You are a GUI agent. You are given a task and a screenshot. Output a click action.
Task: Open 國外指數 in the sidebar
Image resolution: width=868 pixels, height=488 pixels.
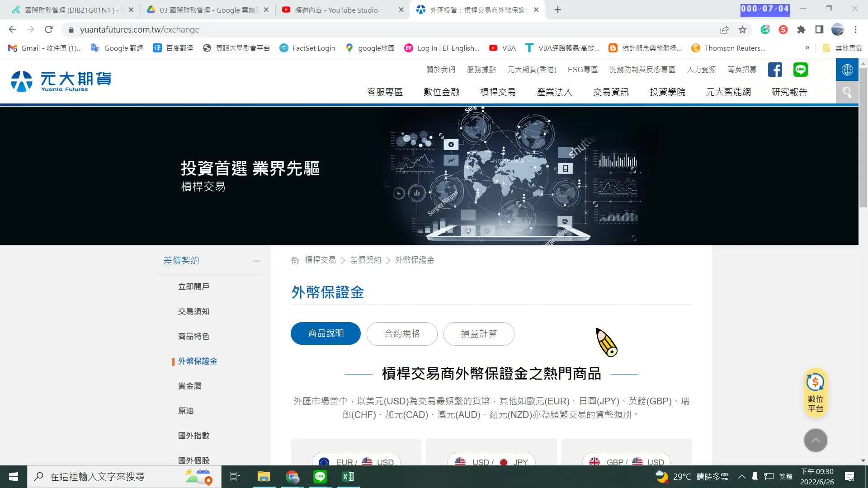[193, 436]
